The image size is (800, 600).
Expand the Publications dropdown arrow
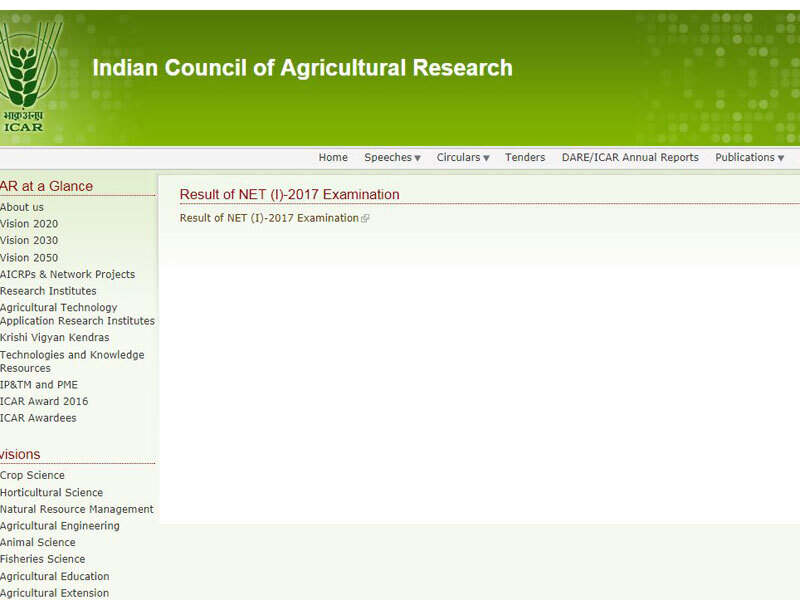(781, 158)
